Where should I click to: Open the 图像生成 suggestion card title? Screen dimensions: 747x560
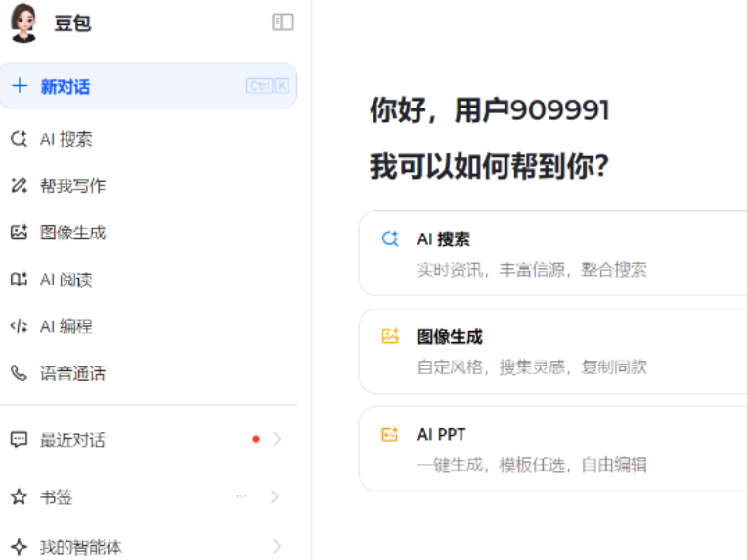coord(450,336)
